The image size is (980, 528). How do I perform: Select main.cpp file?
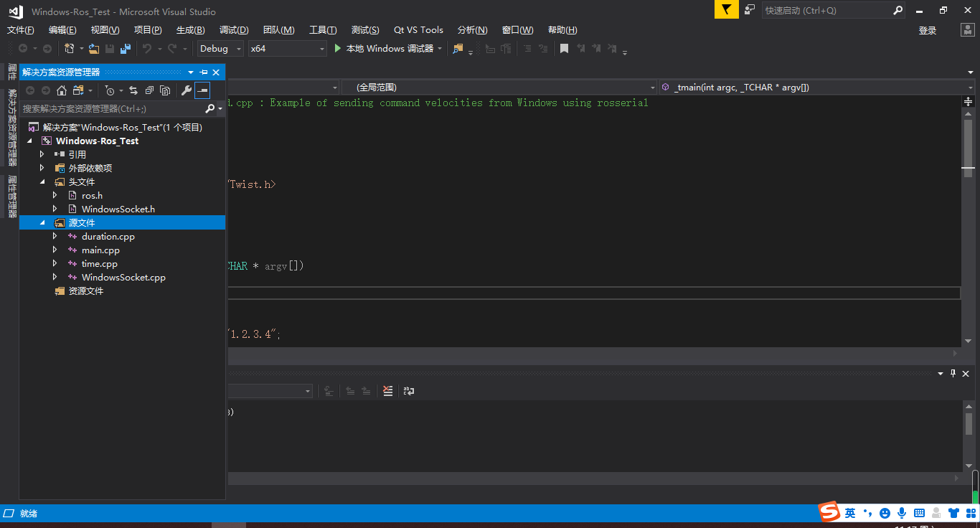(x=100, y=250)
